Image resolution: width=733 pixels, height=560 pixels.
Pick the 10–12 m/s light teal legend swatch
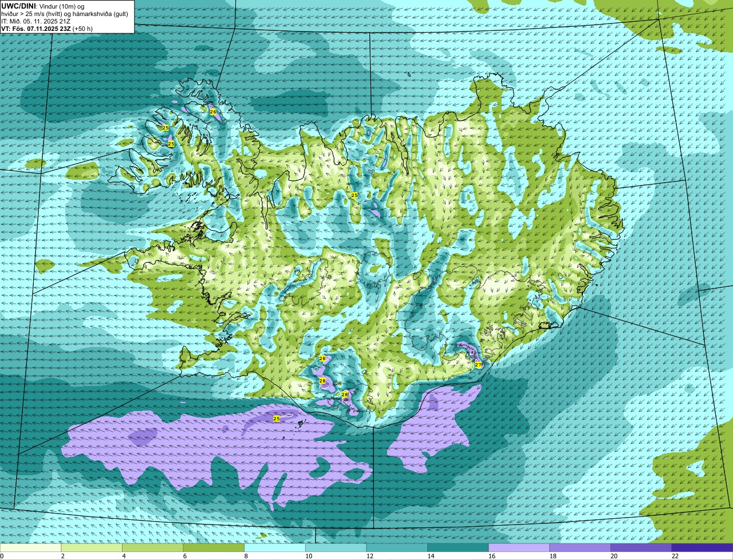point(336,548)
